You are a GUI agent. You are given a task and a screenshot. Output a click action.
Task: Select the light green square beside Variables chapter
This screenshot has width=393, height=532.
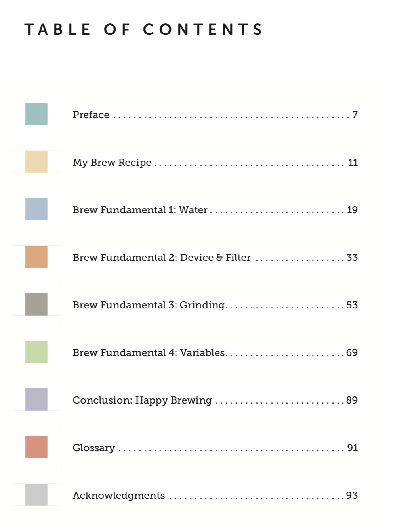36,352
